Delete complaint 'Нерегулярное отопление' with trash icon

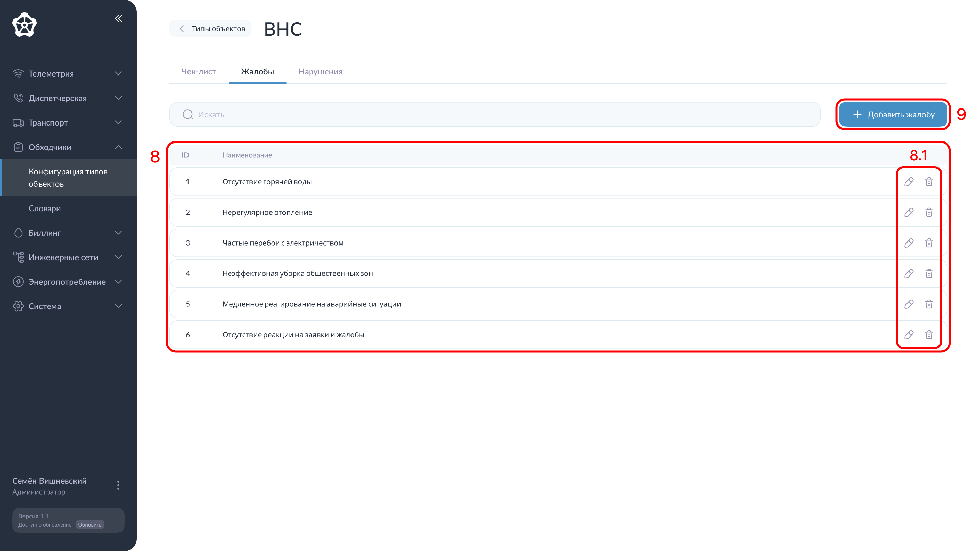click(929, 212)
